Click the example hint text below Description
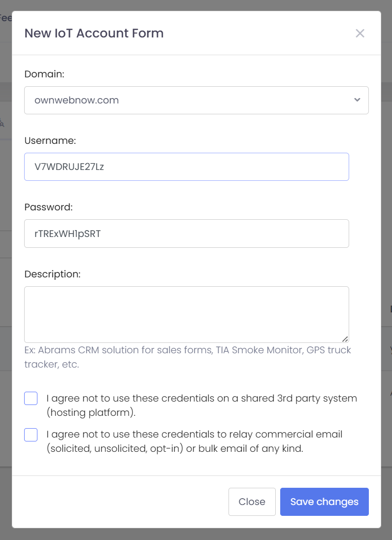This screenshot has height=540, width=392. click(187, 356)
